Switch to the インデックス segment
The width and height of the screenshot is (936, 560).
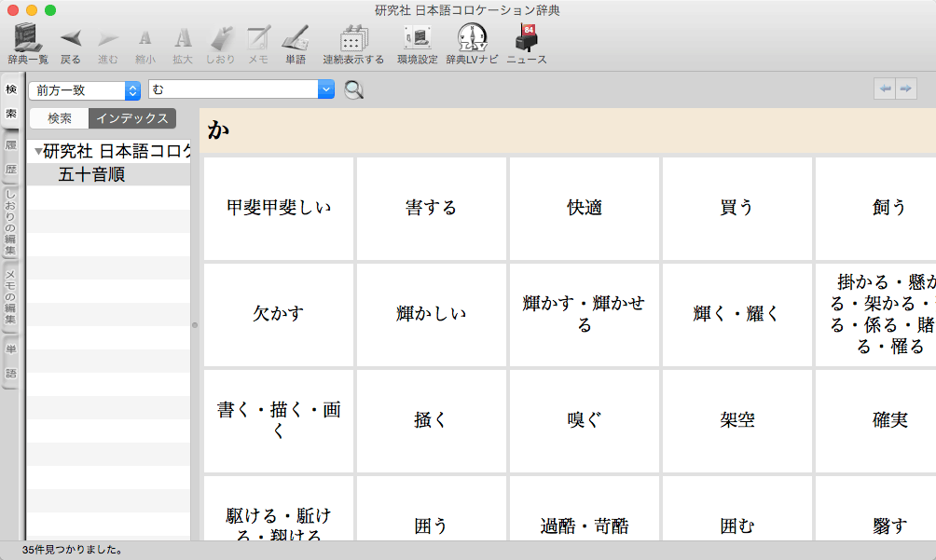coord(132,118)
